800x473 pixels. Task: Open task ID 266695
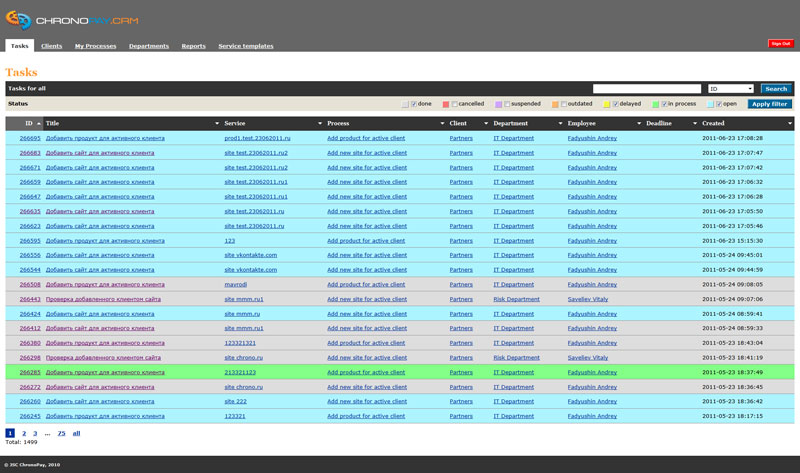pyautogui.click(x=30, y=138)
